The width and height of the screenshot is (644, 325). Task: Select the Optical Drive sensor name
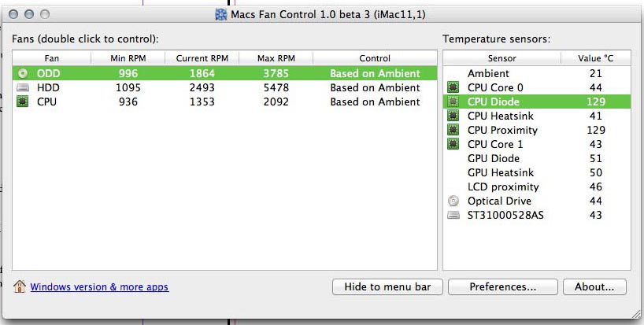[x=499, y=201]
